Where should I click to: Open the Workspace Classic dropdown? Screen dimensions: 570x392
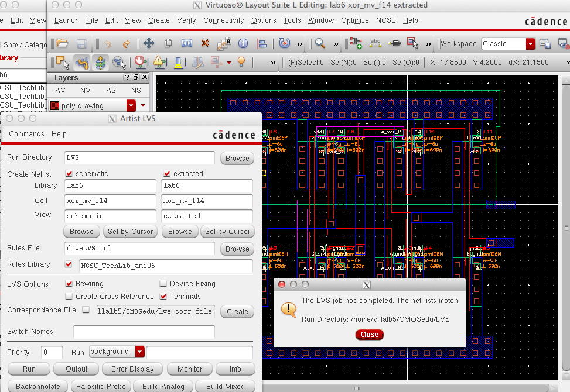tap(530, 43)
